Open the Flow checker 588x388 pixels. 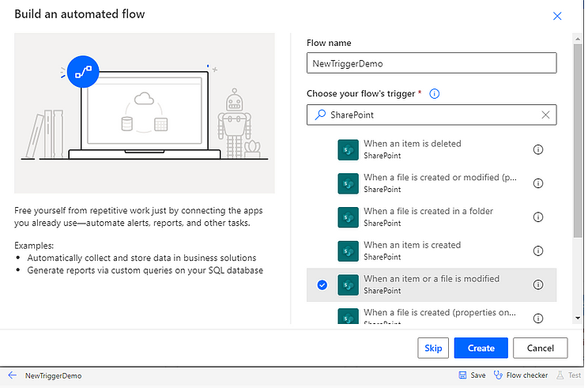tap(521, 375)
